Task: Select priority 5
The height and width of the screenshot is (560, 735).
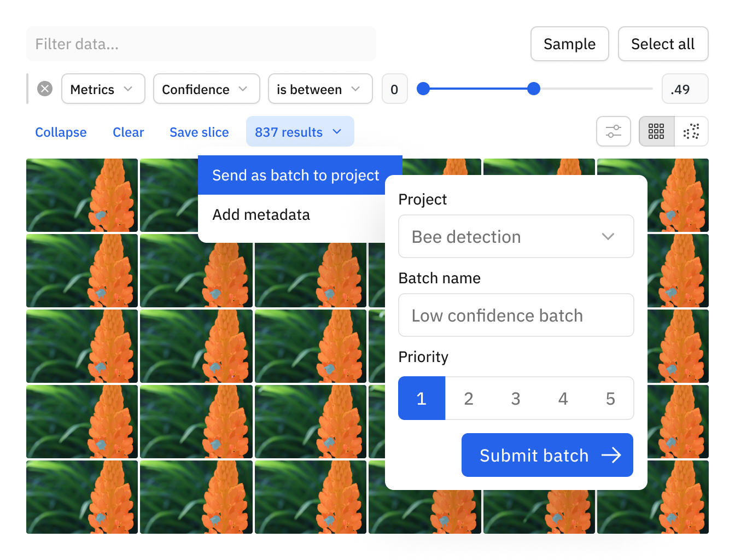Action: (610, 398)
